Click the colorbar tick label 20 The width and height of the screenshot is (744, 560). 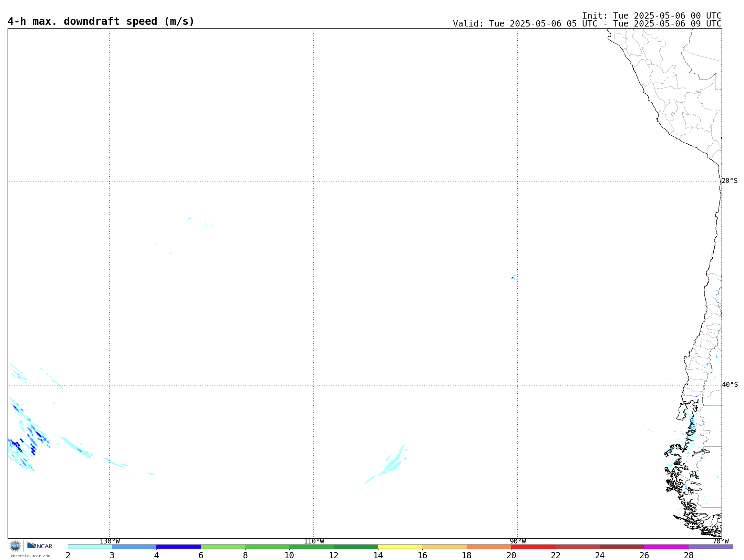tap(511, 555)
